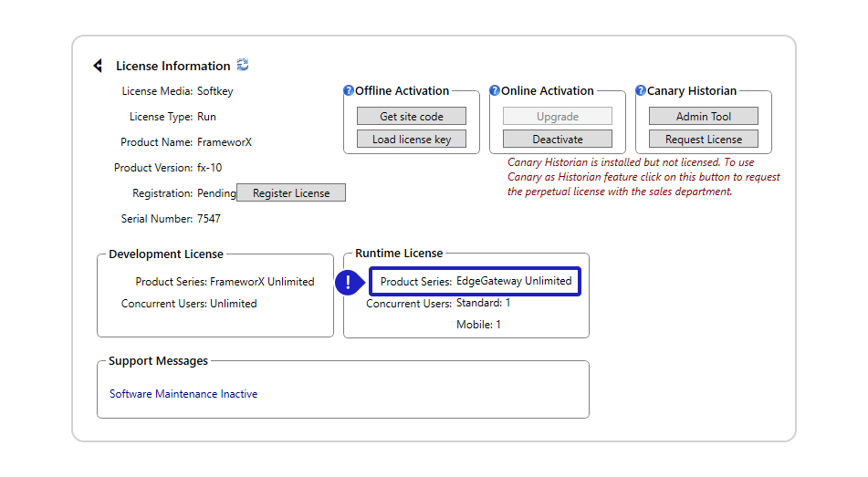Click the Upgrade button
Image resolution: width=868 pixels, height=477 pixels.
coord(557,117)
